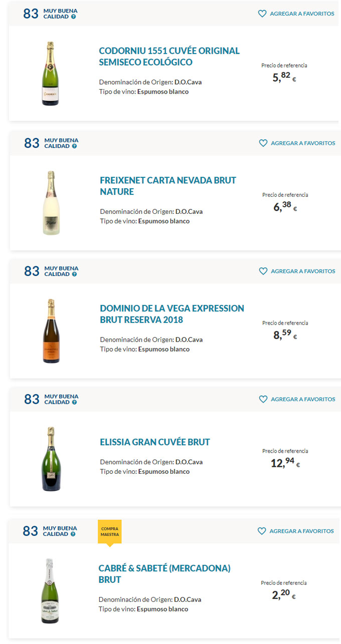Click heart icon on Codorniu 1551 card
This screenshot has height=644, width=341.
coord(262,14)
